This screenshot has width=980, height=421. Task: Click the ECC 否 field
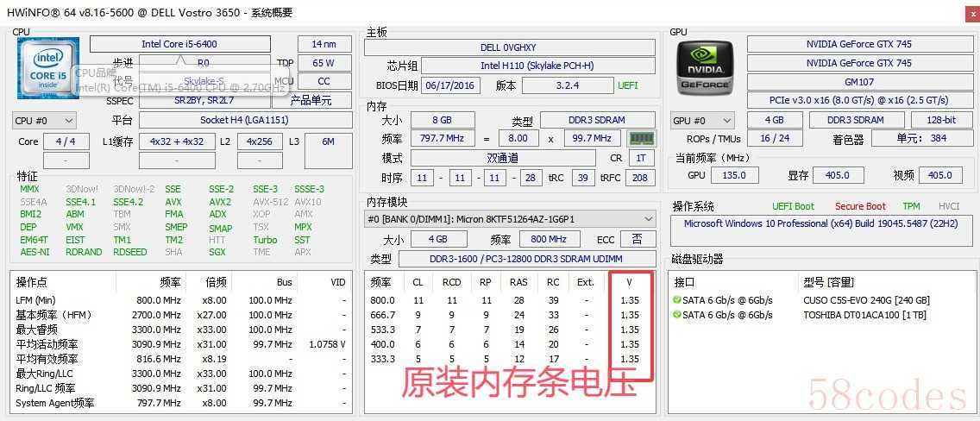(637, 239)
